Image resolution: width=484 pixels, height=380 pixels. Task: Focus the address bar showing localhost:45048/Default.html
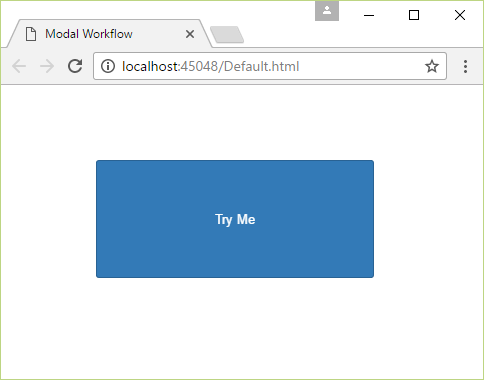click(270, 66)
